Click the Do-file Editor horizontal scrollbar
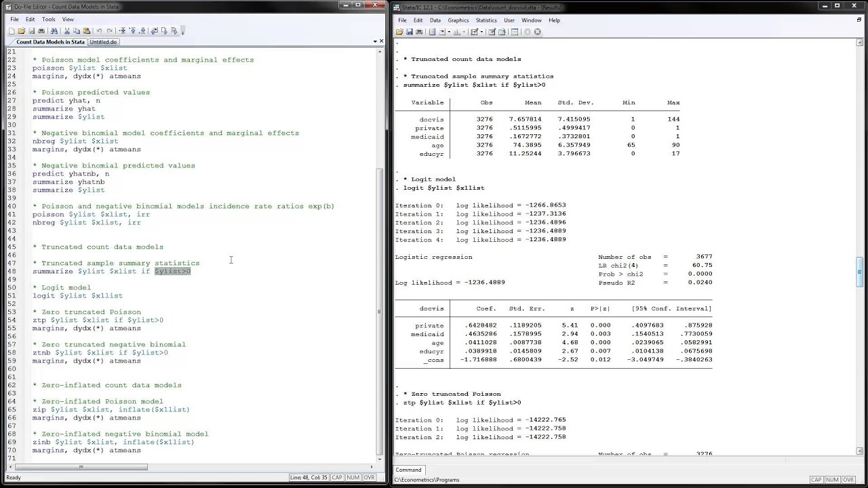Screen dimensions: 868x488 click(81, 466)
